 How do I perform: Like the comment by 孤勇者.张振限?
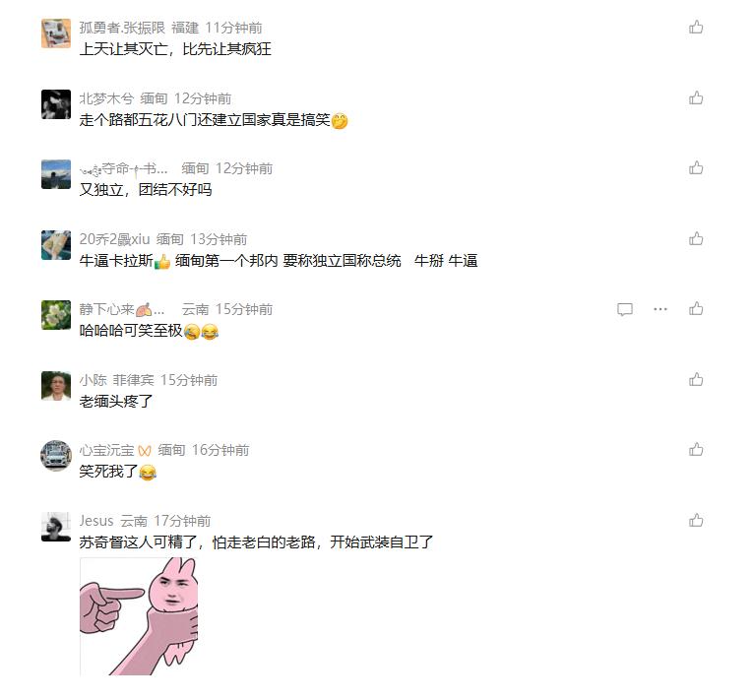click(x=696, y=27)
